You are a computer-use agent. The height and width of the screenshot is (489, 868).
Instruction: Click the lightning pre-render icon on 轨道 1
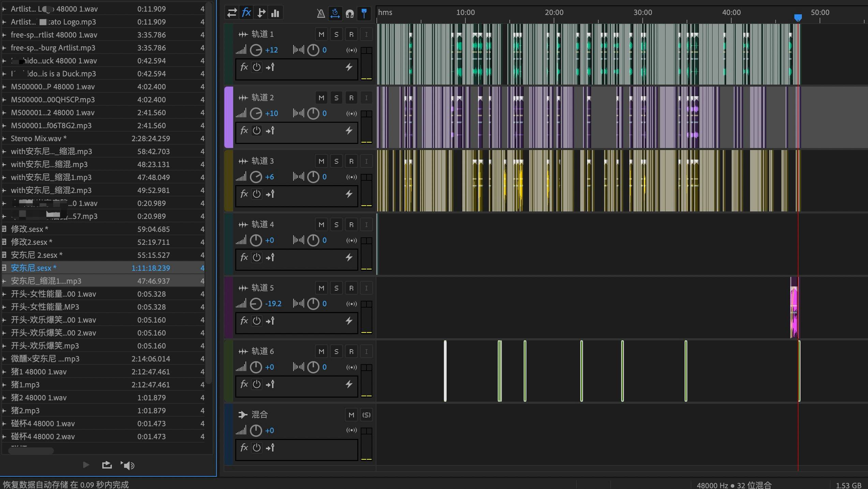[x=349, y=67]
